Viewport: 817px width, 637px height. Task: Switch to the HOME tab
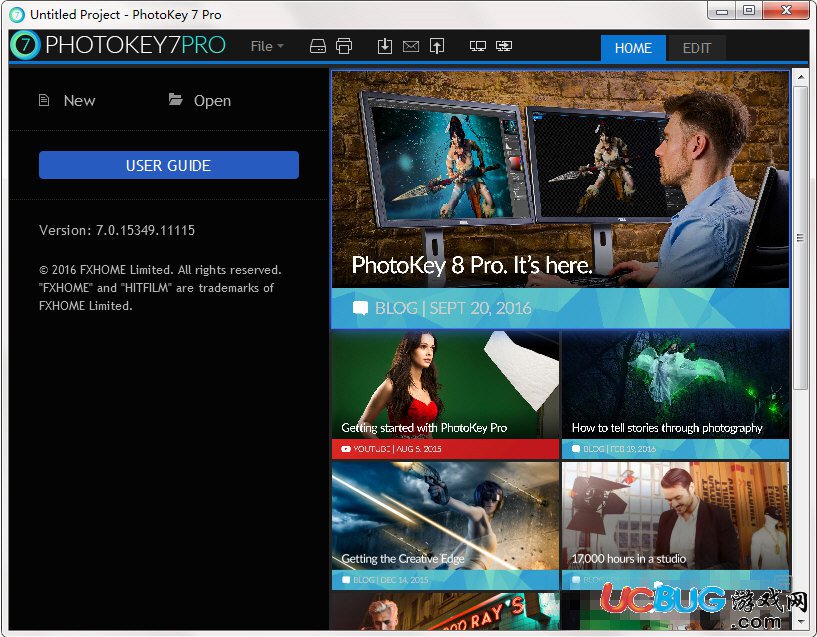tap(633, 48)
